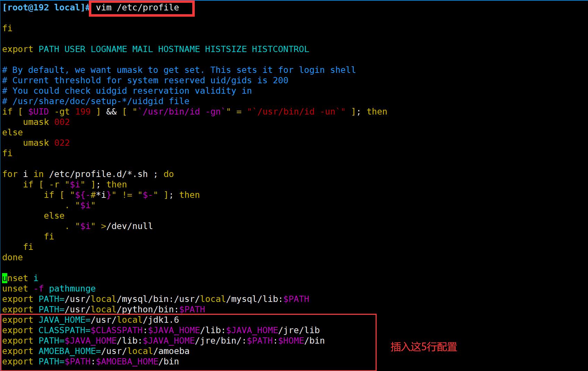This screenshot has width=588, height=371.
Task: Click the 'for i in /etc/profile.d/*.sh' line
Action: (88, 174)
